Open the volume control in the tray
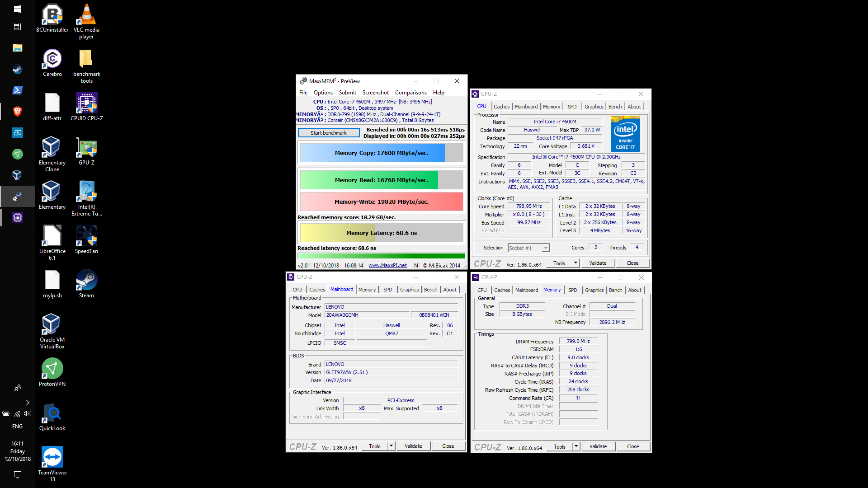Image resolution: width=868 pixels, height=488 pixels. click(x=27, y=413)
